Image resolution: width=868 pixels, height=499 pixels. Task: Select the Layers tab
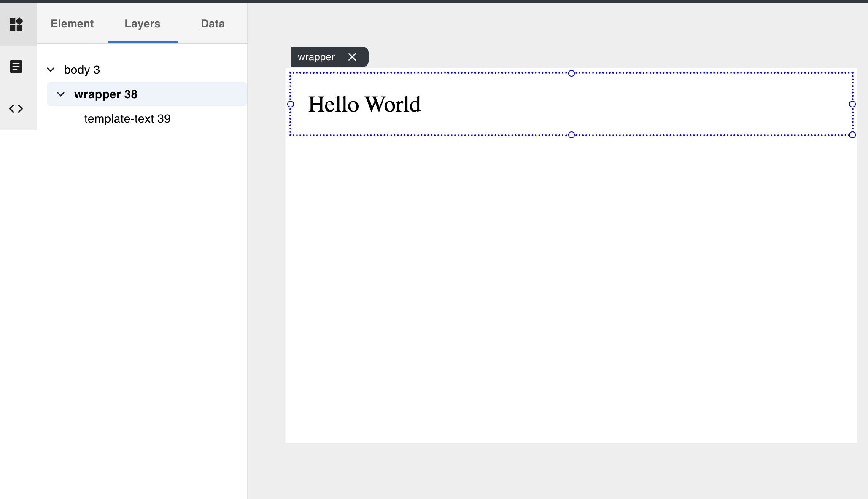[x=142, y=24]
